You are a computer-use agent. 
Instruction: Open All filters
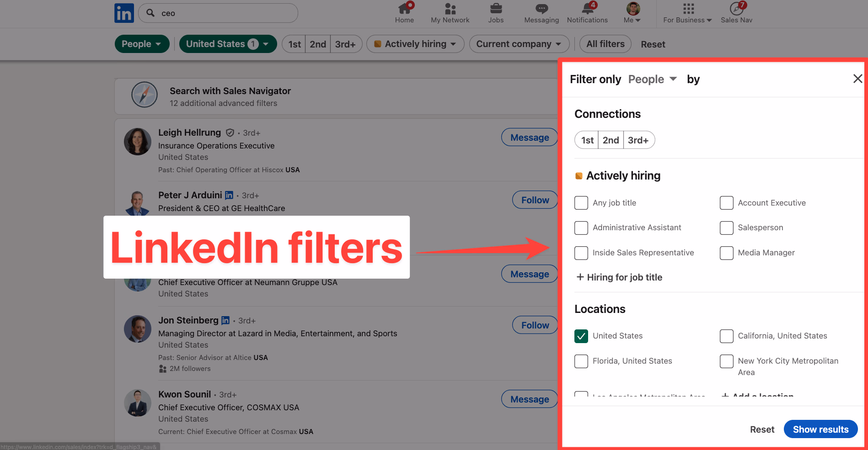pyautogui.click(x=605, y=44)
